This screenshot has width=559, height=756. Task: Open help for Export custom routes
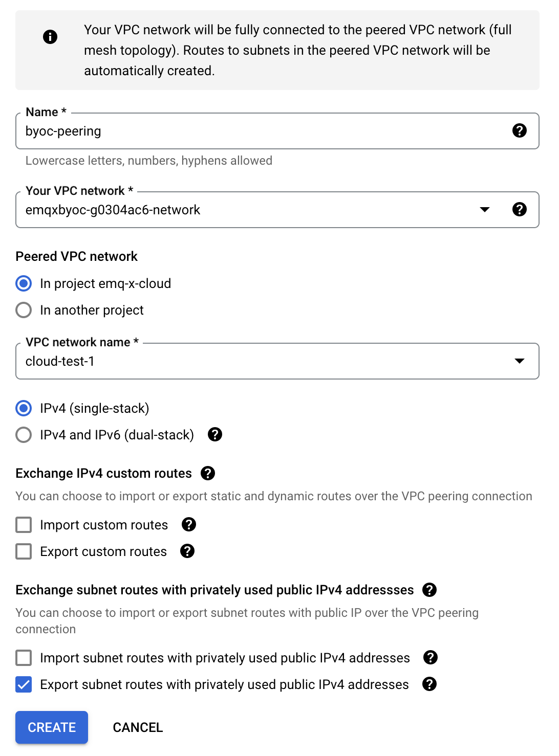pyautogui.click(x=187, y=551)
